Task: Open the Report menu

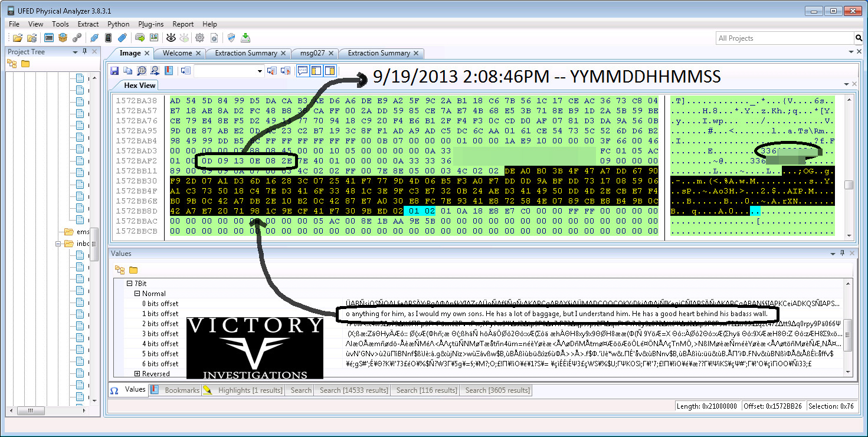Action: click(183, 24)
